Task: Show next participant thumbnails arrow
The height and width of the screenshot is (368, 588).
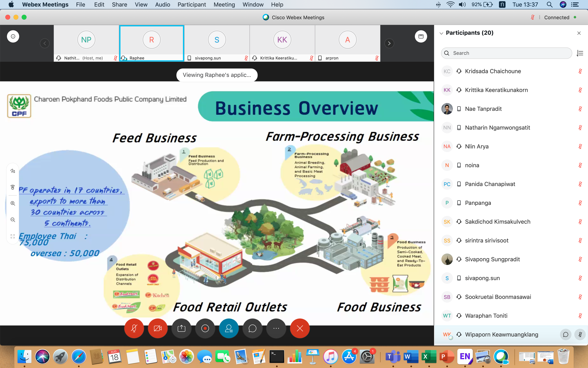Action: [x=389, y=43]
